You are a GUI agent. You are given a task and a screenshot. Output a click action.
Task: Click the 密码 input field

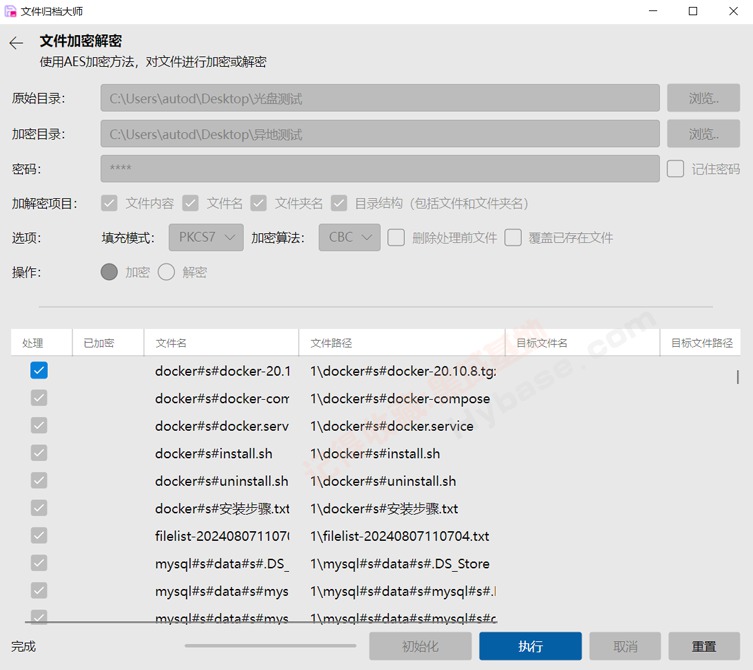[380, 169]
